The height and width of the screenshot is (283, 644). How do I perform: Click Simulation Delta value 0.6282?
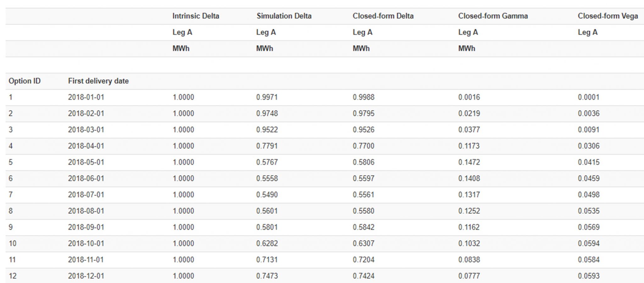[x=267, y=243]
